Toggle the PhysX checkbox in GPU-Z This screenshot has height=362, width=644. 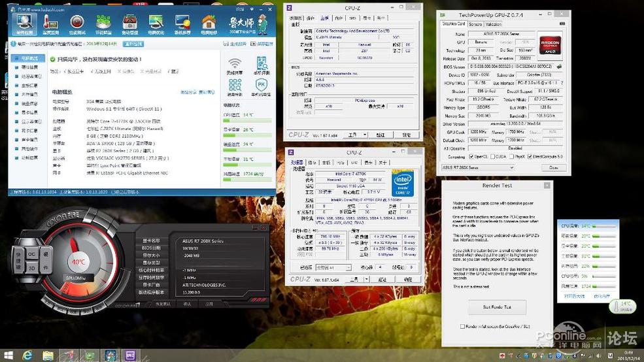[511, 156]
